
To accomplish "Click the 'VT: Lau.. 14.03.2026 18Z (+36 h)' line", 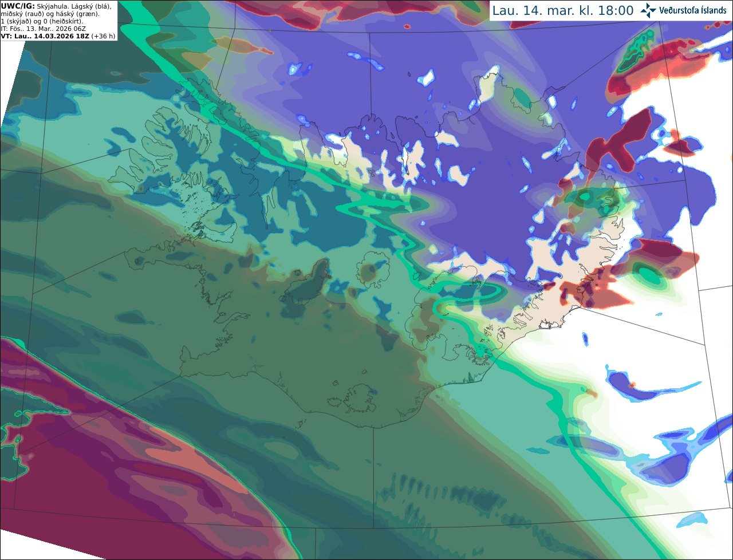I will click(58, 36).
